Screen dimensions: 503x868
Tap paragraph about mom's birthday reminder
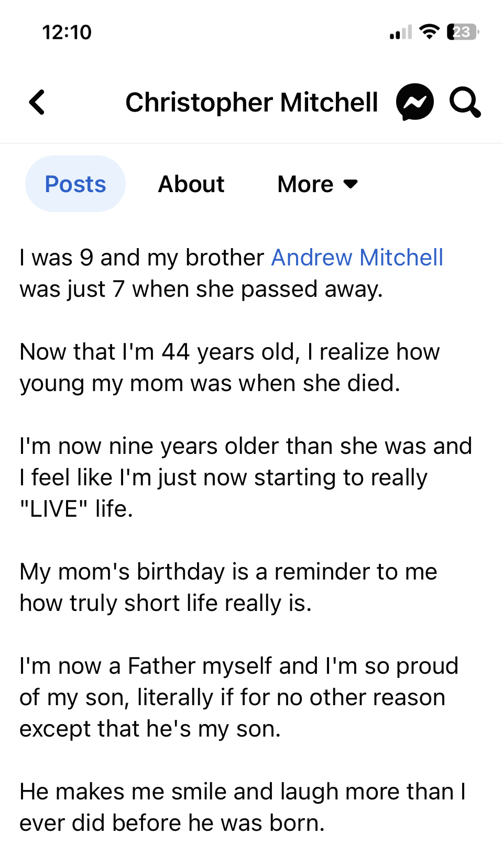pos(228,587)
